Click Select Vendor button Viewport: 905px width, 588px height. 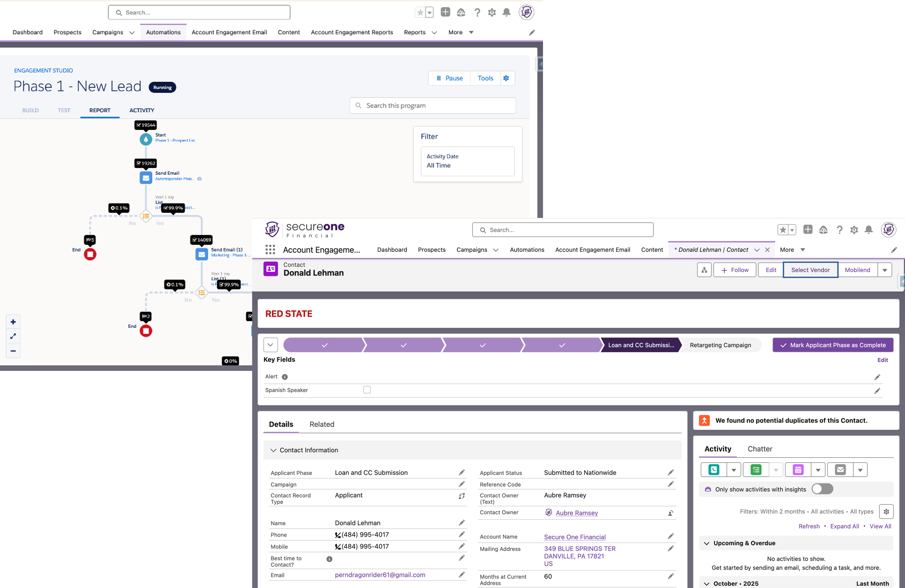point(810,270)
